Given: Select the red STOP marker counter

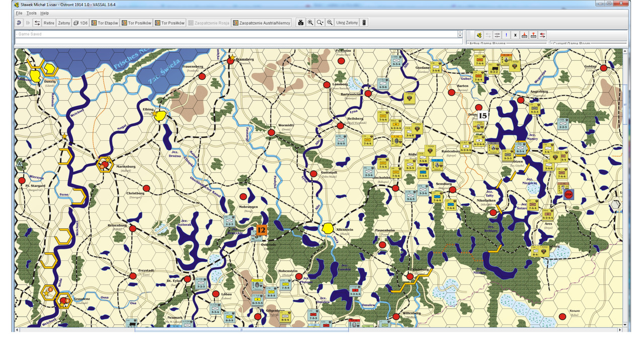Looking at the screenshot, I should click(569, 194).
